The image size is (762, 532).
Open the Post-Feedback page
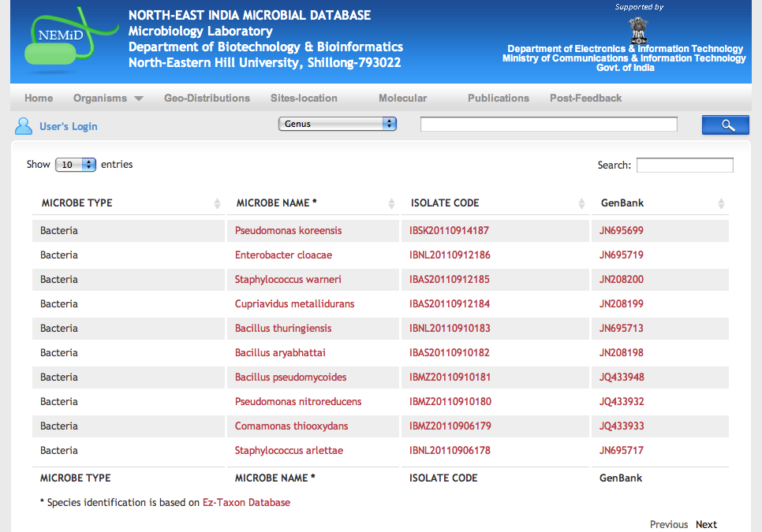tap(585, 98)
